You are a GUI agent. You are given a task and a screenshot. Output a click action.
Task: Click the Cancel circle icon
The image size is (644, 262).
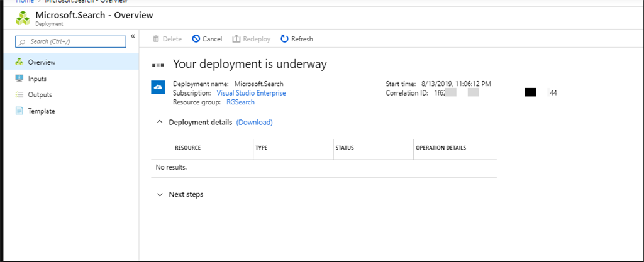[x=196, y=39]
